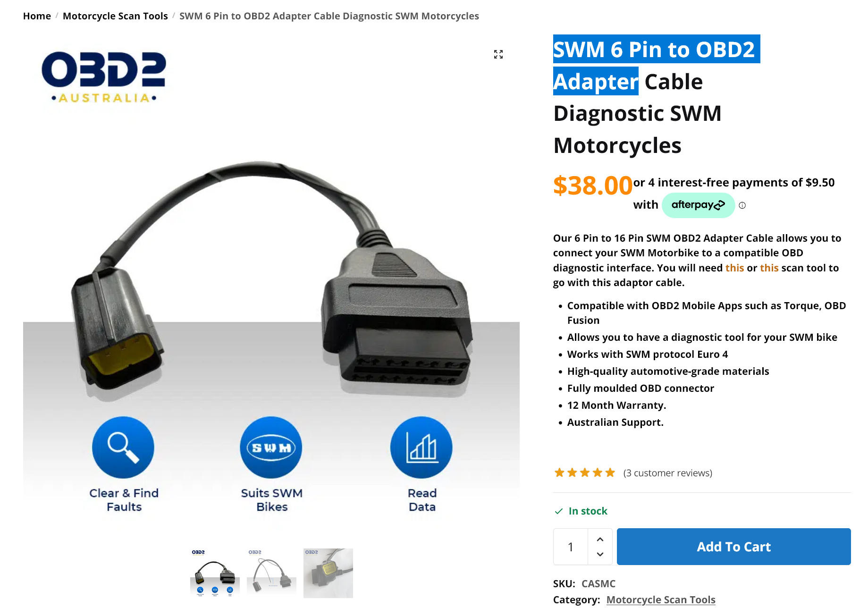Open the first 'this' scan tool link
The height and width of the screenshot is (616, 868).
pyautogui.click(x=734, y=268)
